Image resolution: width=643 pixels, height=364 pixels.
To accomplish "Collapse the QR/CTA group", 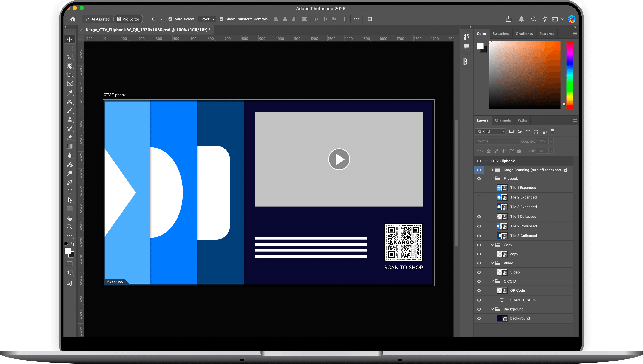I will click(492, 281).
